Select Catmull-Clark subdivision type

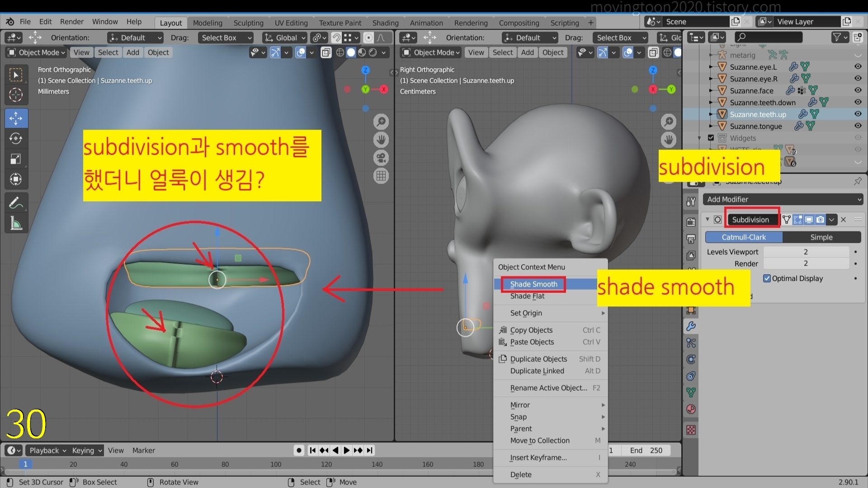tap(744, 237)
